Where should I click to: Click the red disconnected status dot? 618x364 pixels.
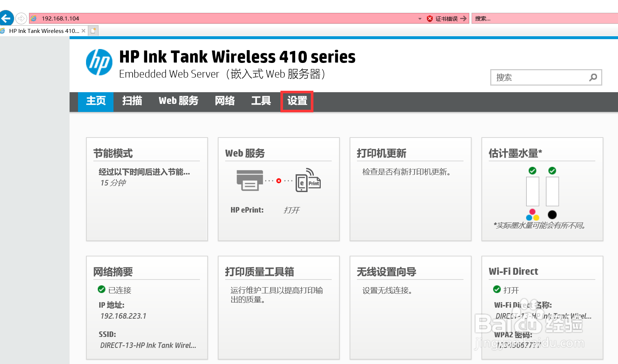tap(279, 181)
